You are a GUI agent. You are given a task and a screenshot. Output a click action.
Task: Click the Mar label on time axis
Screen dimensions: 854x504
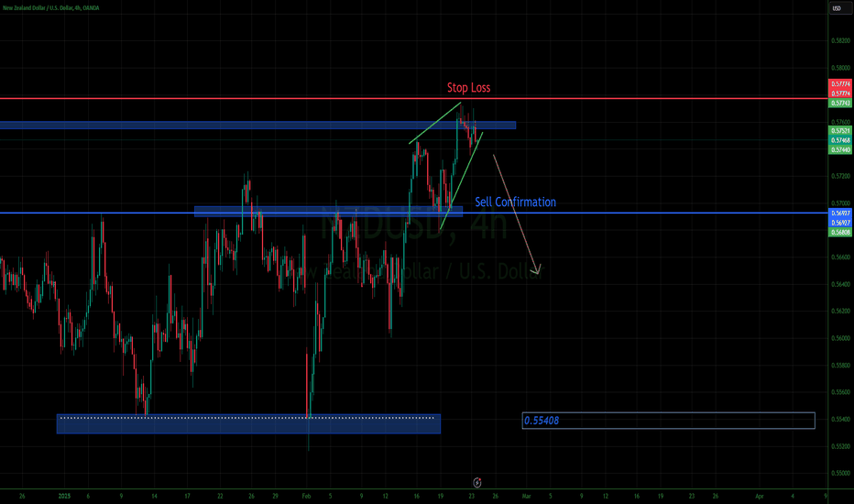click(526, 497)
